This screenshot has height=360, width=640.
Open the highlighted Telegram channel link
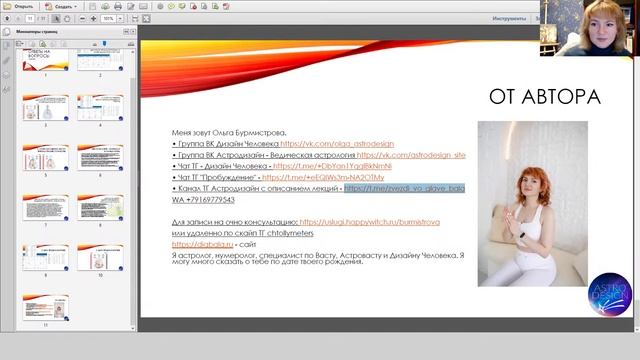(x=404, y=189)
